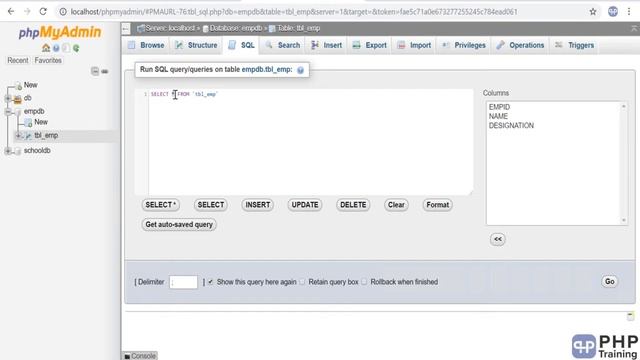Select EMPID in the Columns list
This screenshot has height=360, width=640.
click(499, 107)
